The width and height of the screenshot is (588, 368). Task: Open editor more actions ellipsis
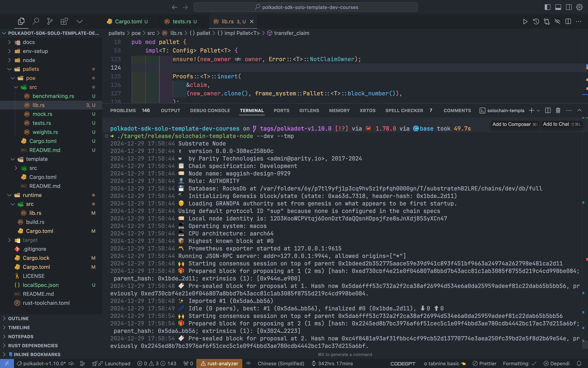(579, 21)
